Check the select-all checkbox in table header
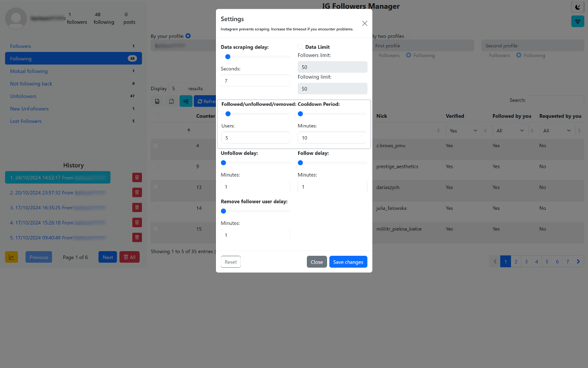 [155, 115]
